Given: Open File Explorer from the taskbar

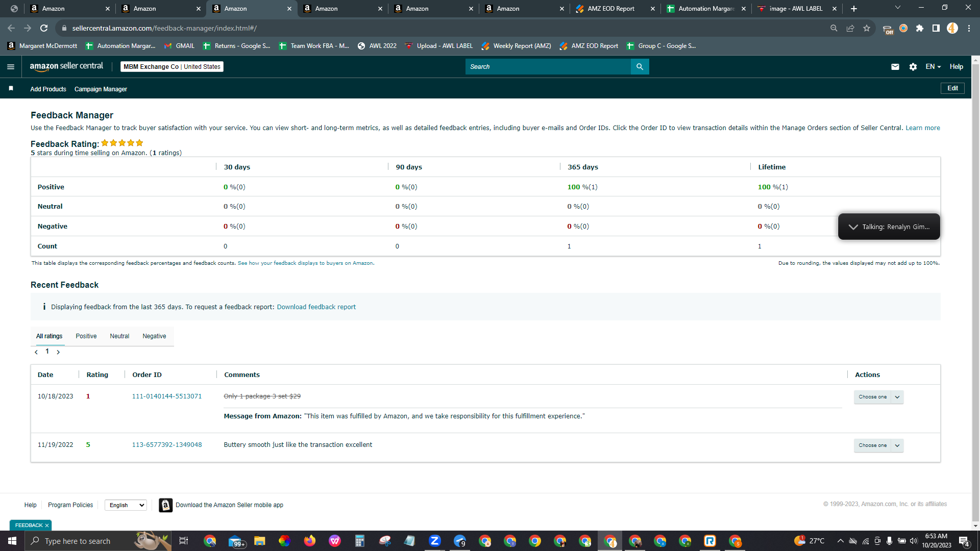Looking at the screenshot, I should tap(259, 541).
